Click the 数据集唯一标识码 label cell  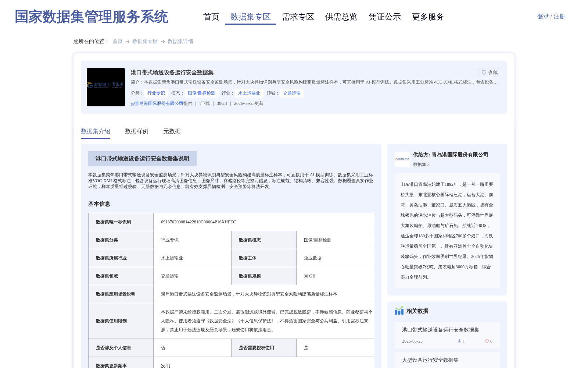pos(121,222)
